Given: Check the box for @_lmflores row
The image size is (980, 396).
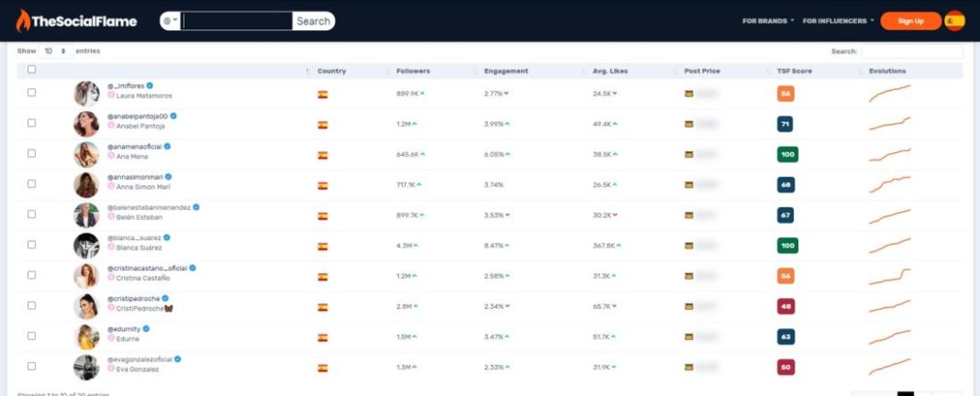Looking at the screenshot, I should coord(31,93).
